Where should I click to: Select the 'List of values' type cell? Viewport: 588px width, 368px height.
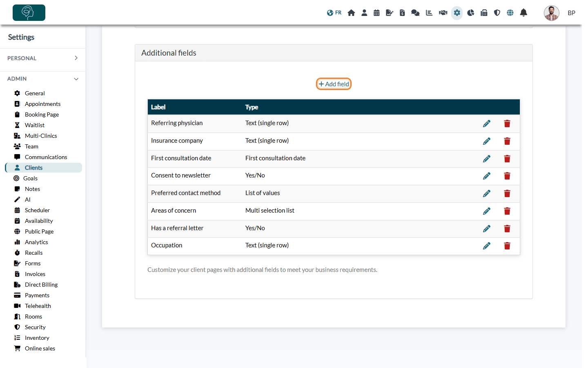click(x=263, y=193)
